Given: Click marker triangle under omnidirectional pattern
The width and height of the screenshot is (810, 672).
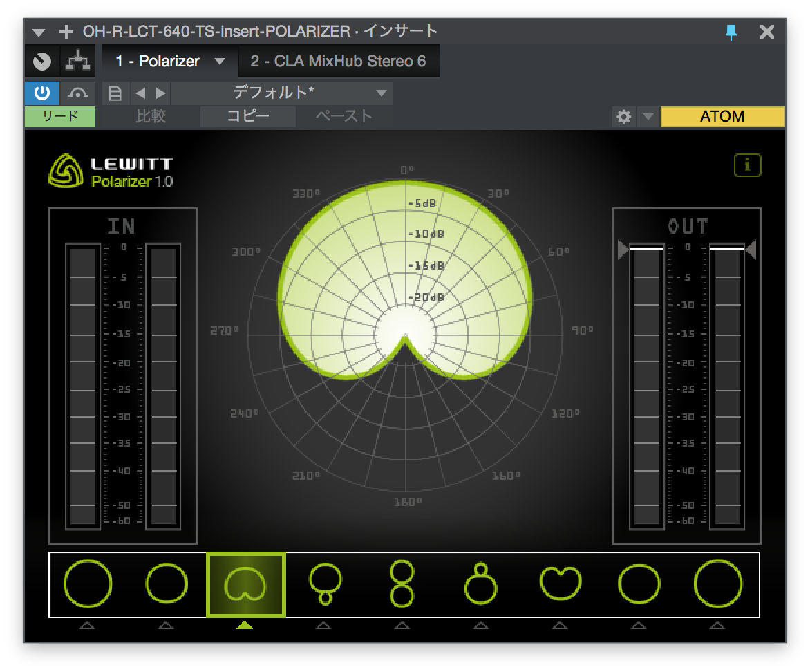Looking at the screenshot, I should (87, 626).
